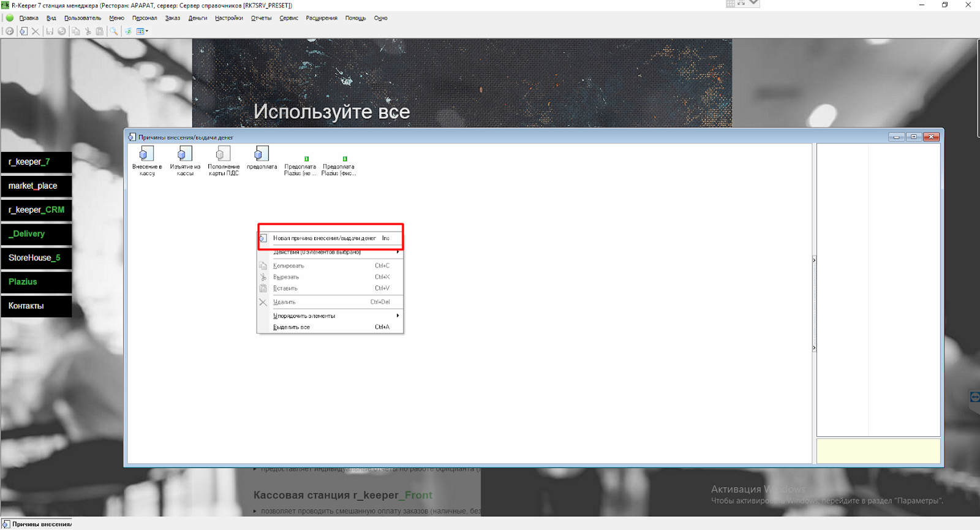The width and height of the screenshot is (980, 530).
Task: Choose 'Копировать' in context menu
Action: coord(330,266)
